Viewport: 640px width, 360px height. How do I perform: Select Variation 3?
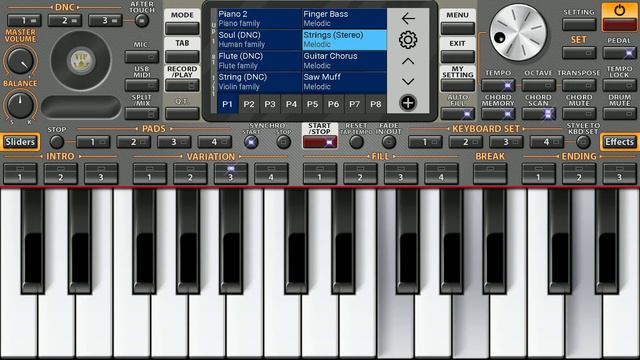click(231, 173)
